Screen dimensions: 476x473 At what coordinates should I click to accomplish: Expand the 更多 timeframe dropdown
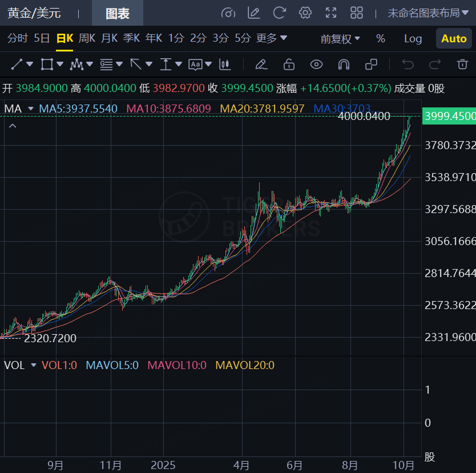[272, 38]
